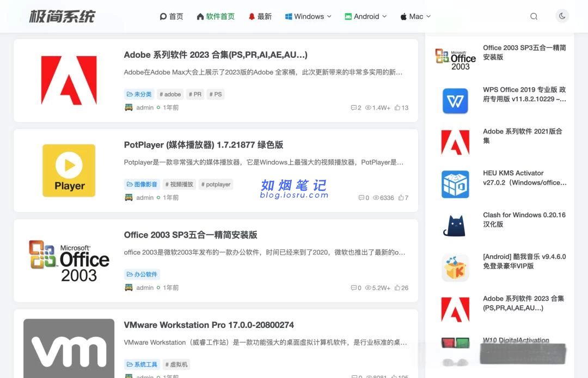The width and height of the screenshot is (588, 378).
Task: Click admin avatar on Adobe 2023 post
Action: (128, 108)
